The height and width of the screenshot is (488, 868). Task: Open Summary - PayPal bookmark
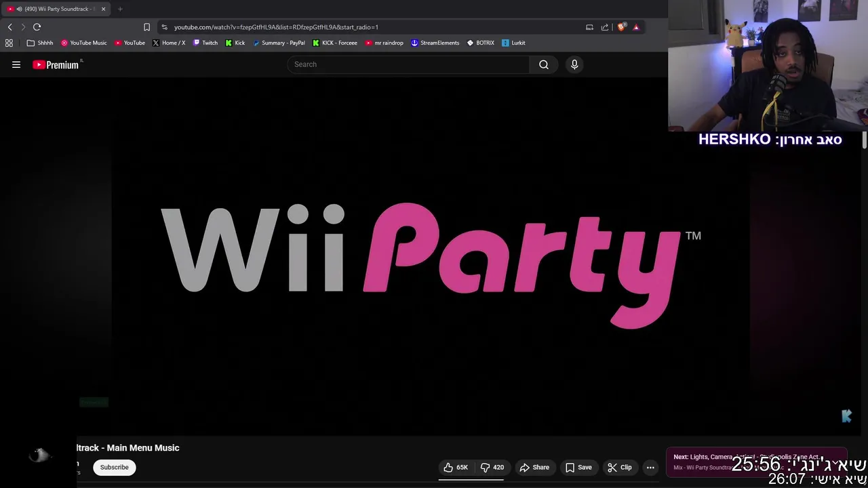(279, 43)
